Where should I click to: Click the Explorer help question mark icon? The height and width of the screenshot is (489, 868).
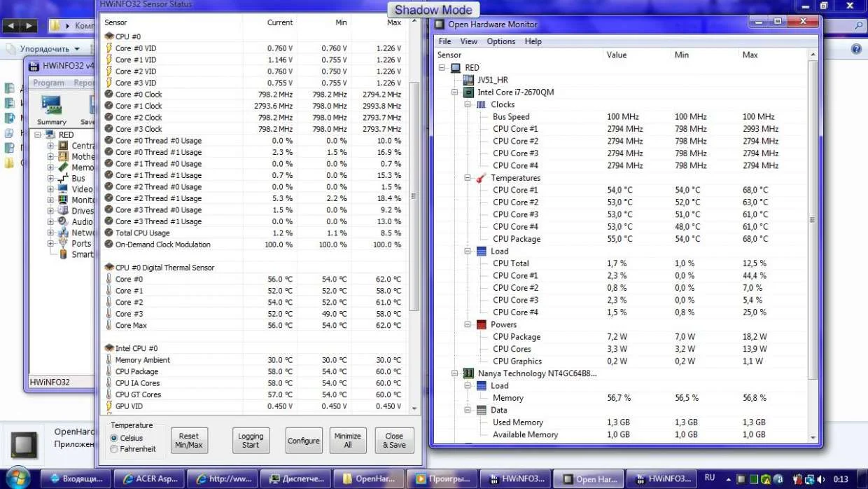tap(856, 49)
